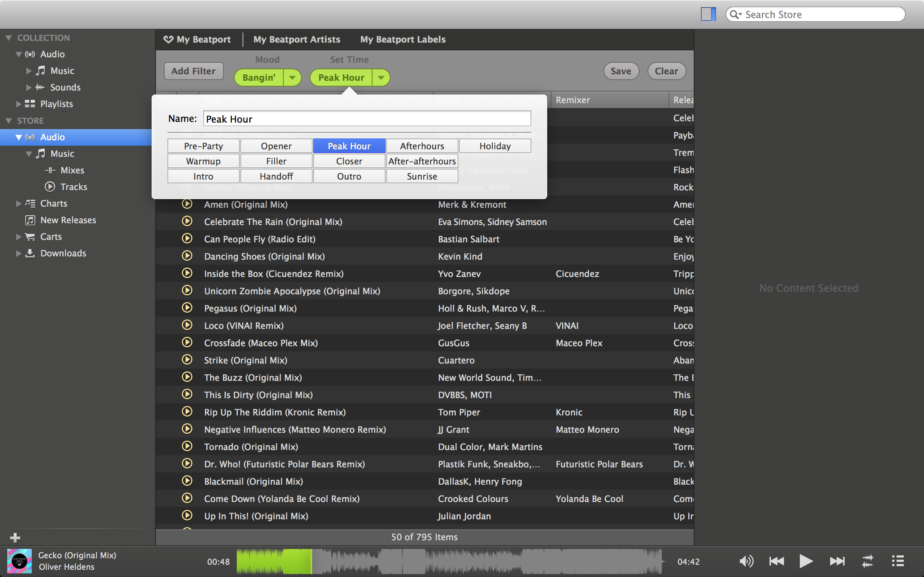This screenshot has width=924, height=577.
Task: Select the My Beatport Labels tab
Action: [402, 39]
